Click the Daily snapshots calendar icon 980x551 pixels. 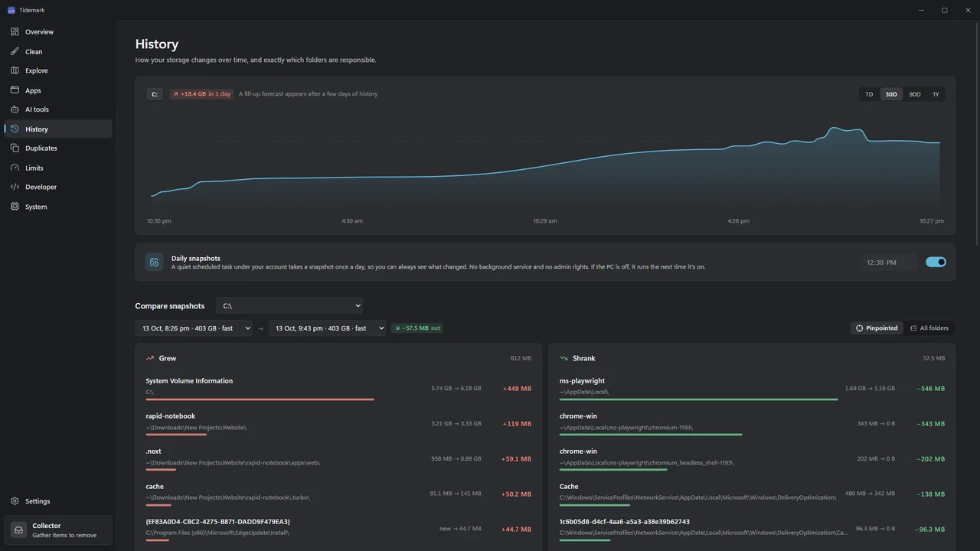[x=154, y=262]
